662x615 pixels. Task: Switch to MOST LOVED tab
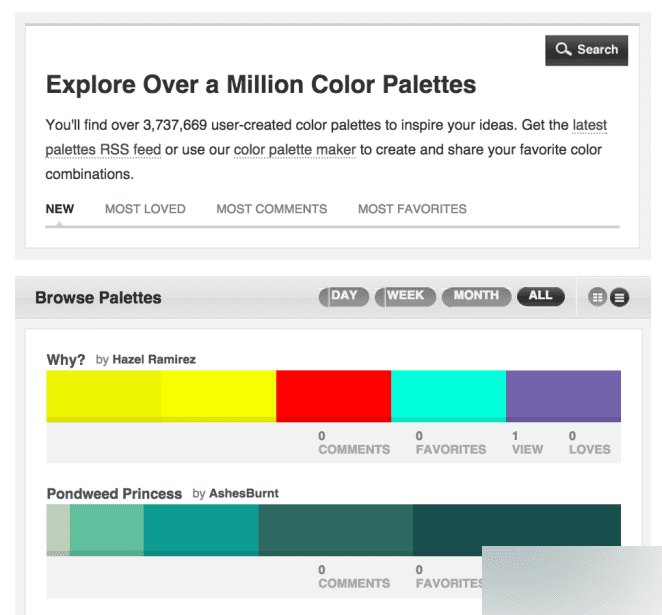[x=145, y=209]
